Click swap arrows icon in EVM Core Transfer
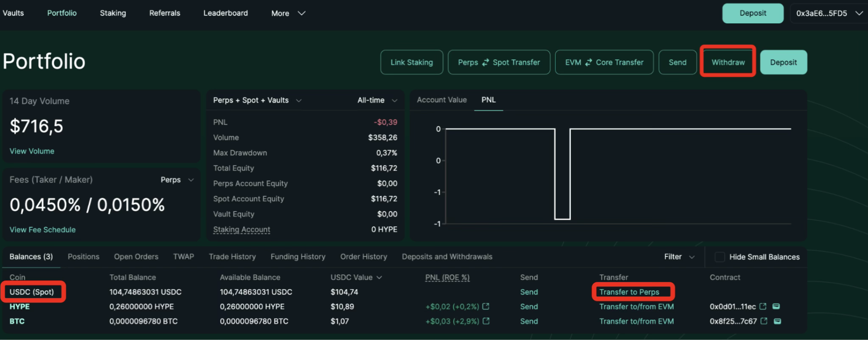 click(588, 62)
